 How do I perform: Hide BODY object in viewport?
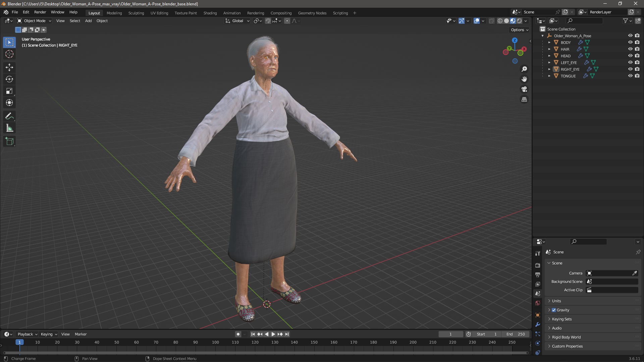tap(630, 42)
